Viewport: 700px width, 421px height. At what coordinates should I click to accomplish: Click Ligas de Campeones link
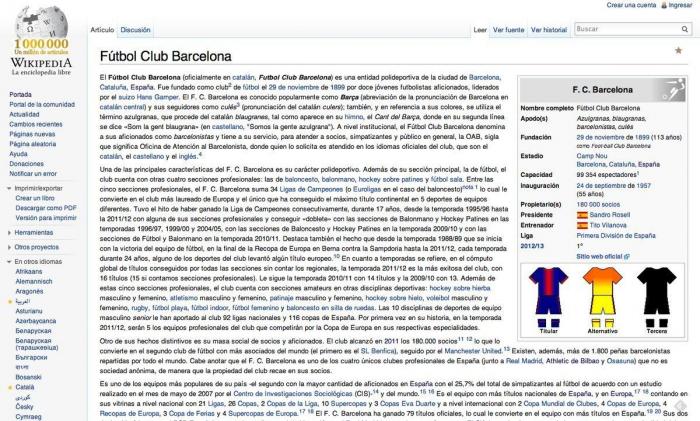[x=311, y=189]
